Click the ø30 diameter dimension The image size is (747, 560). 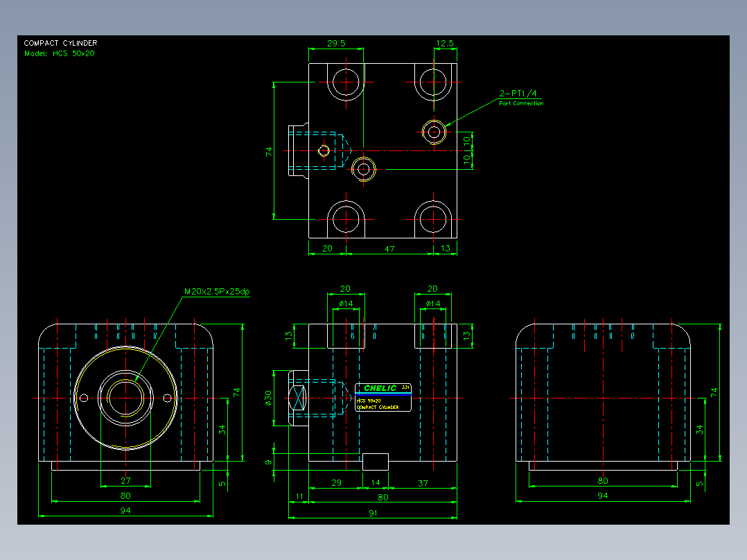[268, 398]
